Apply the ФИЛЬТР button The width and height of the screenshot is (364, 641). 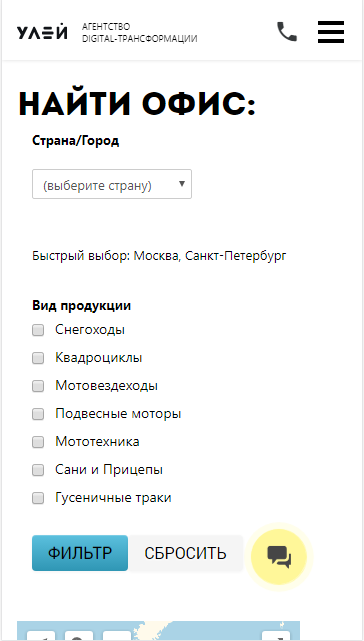[x=80, y=553]
